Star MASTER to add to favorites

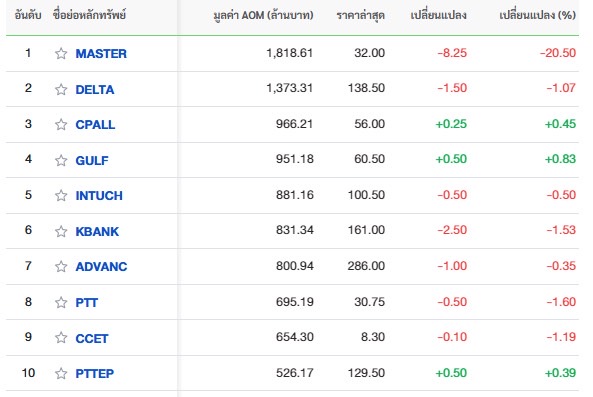(x=61, y=54)
